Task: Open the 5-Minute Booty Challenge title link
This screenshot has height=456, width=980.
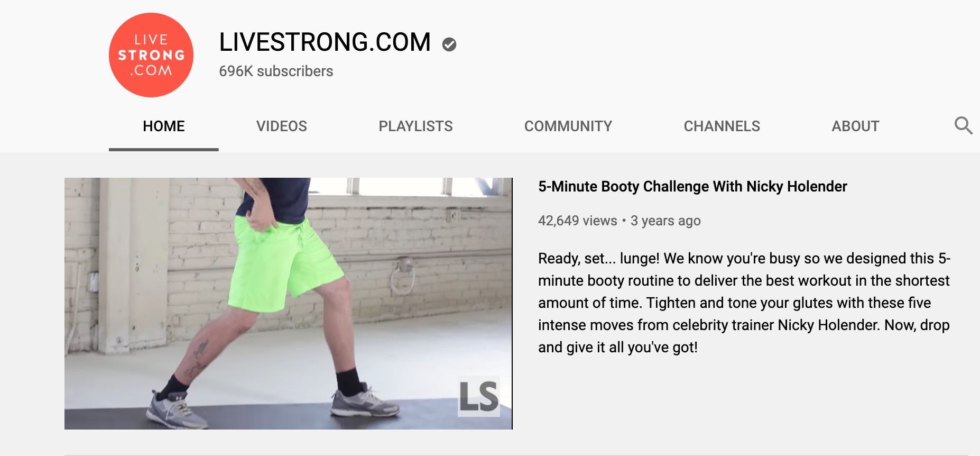Action: click(x=692, y=187)
